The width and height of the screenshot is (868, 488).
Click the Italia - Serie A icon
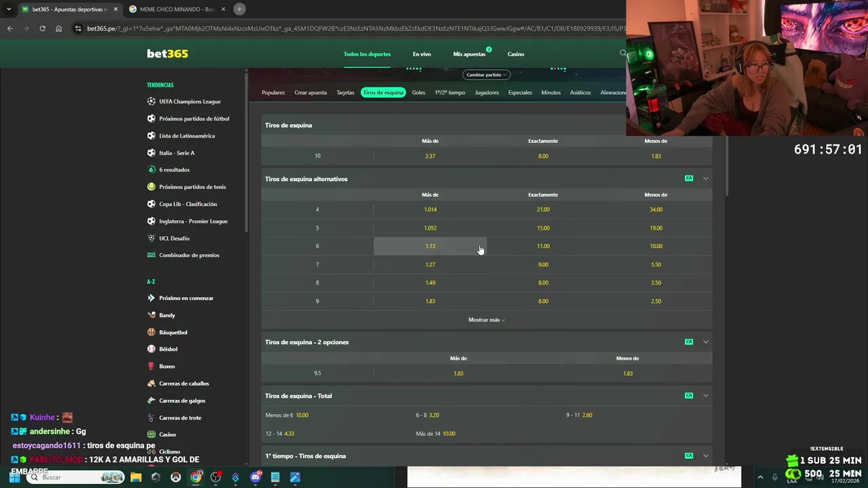pos(151,152)
